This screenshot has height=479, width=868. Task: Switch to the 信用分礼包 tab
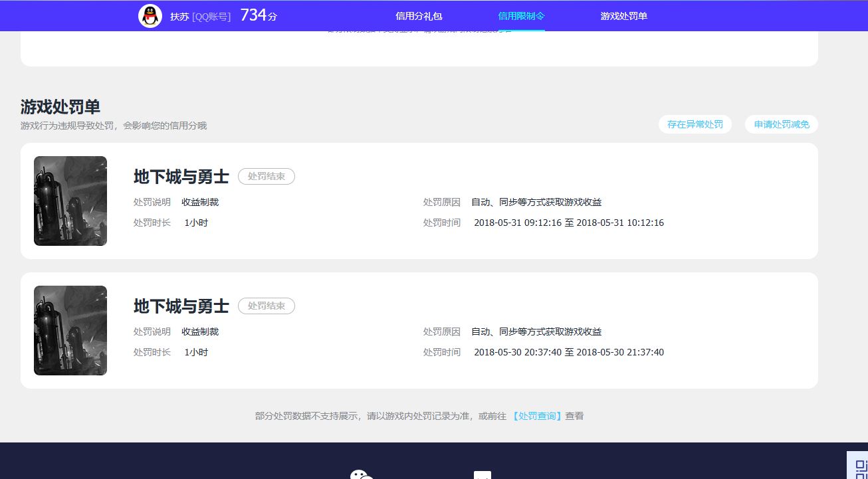point(419,16)
